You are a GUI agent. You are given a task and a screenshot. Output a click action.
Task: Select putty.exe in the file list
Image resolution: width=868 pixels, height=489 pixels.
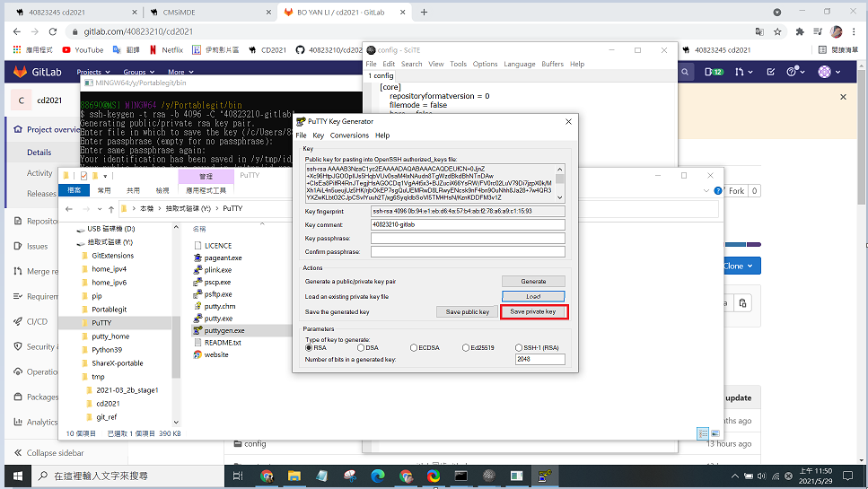click(x=218, y=319)
